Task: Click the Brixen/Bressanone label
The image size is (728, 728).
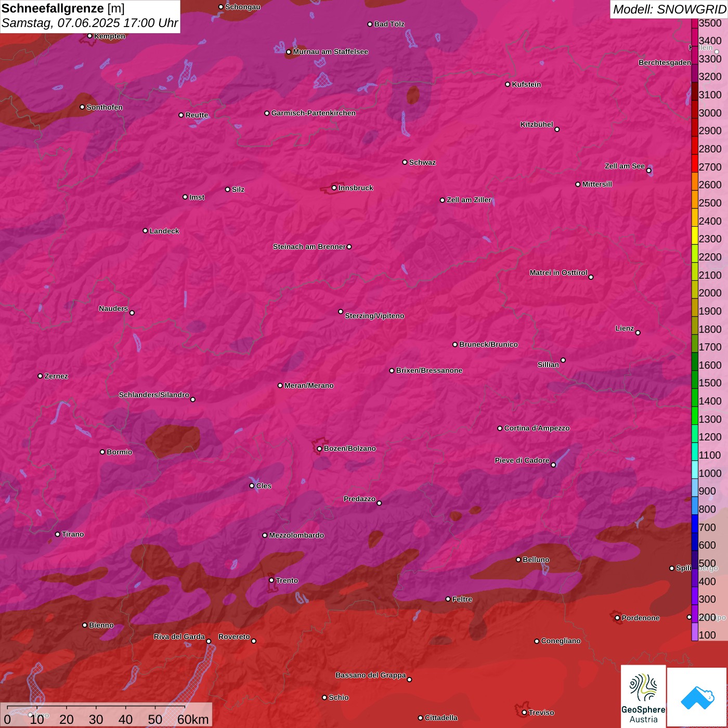Action: [x=429, y=370]
